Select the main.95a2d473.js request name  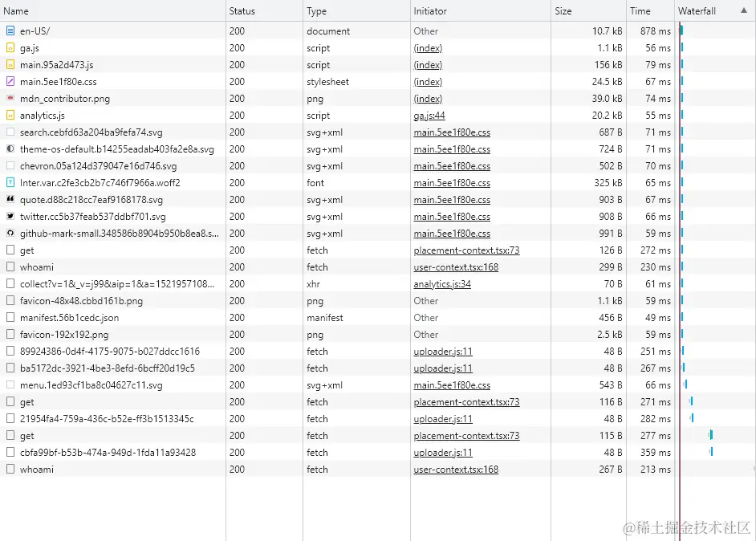point(56,64)
